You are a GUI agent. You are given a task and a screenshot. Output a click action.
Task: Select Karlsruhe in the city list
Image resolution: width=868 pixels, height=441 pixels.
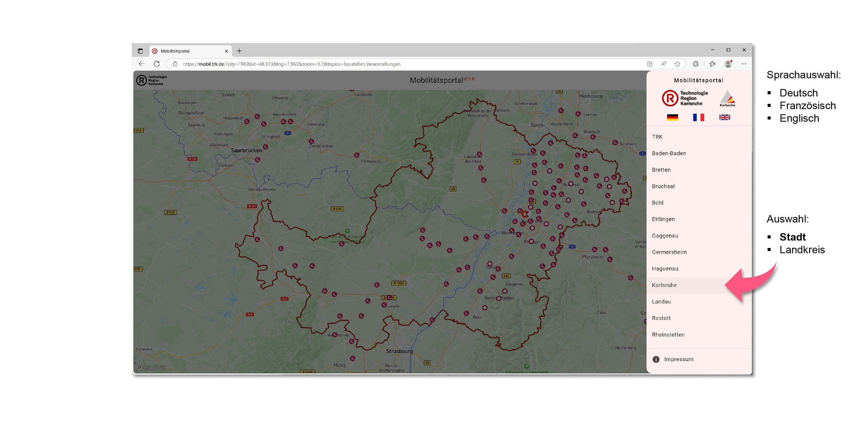point(664,285)
